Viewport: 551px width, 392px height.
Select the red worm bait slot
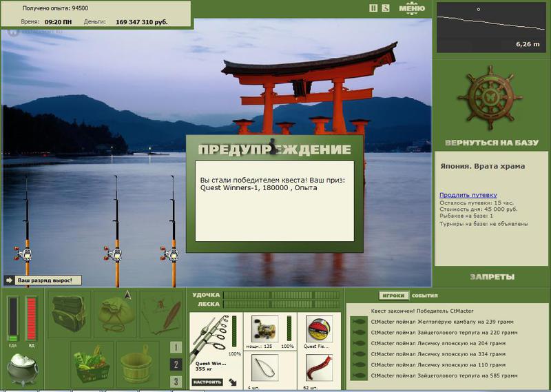319,368
